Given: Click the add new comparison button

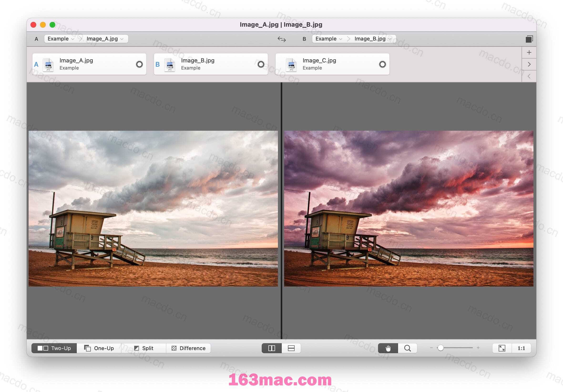Looking at the screenshot, I should pos(529,52).
